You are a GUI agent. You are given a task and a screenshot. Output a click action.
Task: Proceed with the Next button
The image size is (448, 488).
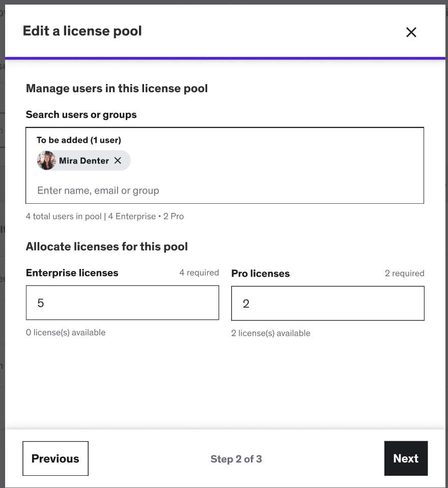tap(406, 458)
